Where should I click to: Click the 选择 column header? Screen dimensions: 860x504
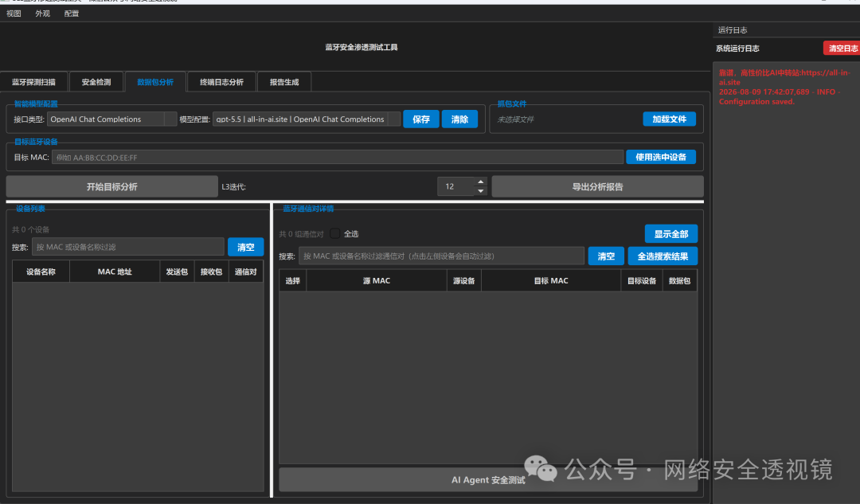(293, 281)
